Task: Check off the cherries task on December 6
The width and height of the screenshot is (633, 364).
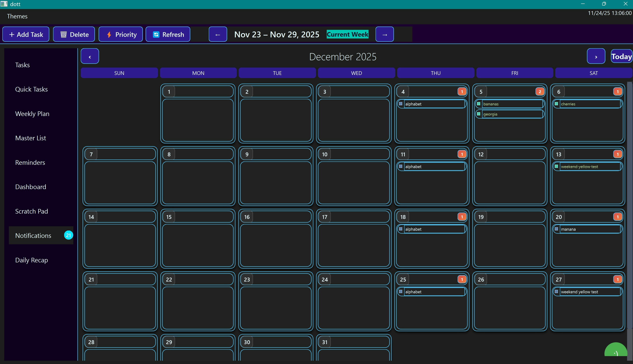Action: pos(557,103)
